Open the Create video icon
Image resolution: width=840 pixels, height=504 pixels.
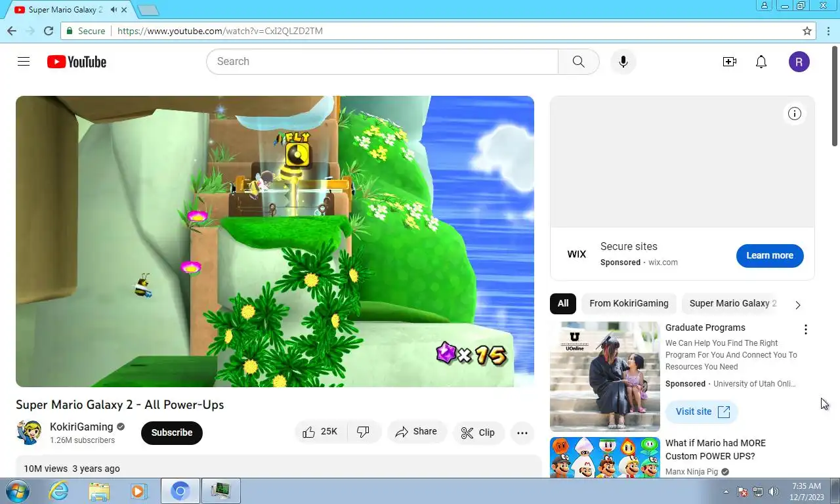point(729,62)
